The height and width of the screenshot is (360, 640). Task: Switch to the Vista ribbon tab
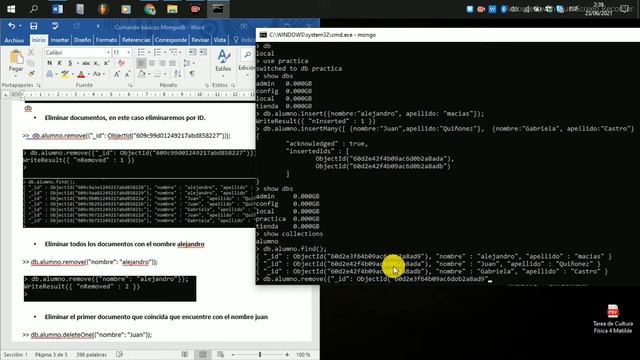coord(220,40)
